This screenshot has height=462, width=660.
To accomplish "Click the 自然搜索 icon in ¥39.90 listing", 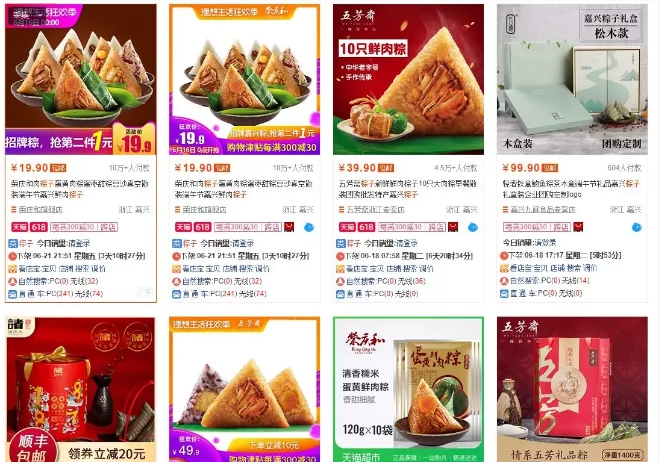I will pyautogui.click(x=340, y=281).
